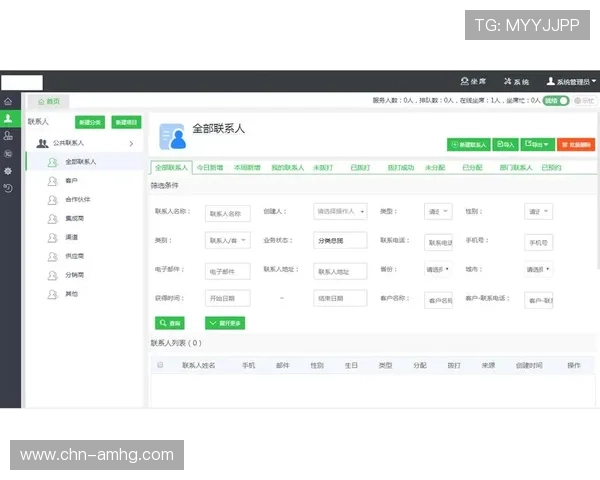Open the 类型 type dropdown
The height and width of the screenshot is (480, 600).
click(x=438, y=211)
